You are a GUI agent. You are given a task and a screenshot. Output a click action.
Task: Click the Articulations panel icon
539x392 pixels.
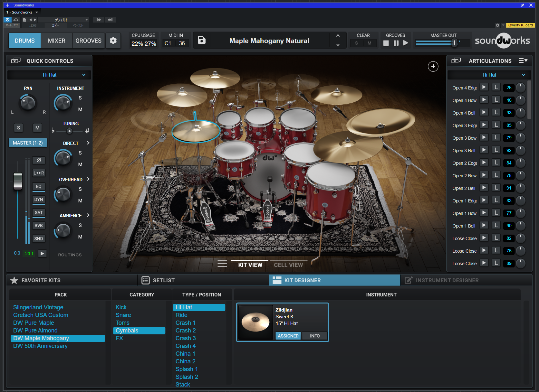[456, 61]
